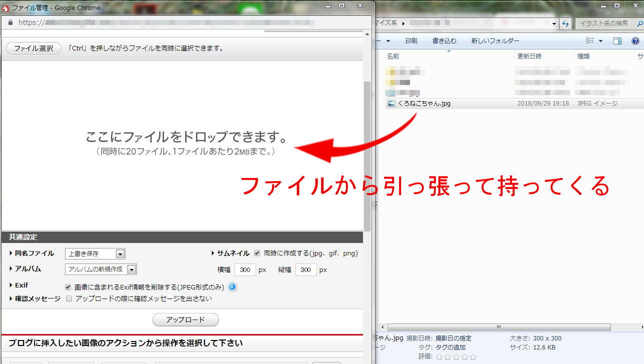This screenshot has width=644, height=364.
Task: Click the Chrome page vertical scrollbar
Action: (367, 156)
